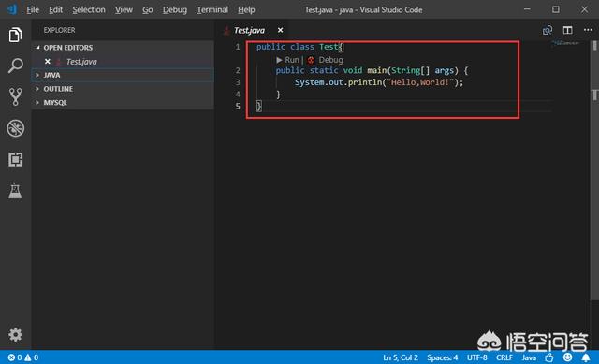Place cursor on the println line
This screenshot has width=599, height=364.
click(x=378, y=82)
